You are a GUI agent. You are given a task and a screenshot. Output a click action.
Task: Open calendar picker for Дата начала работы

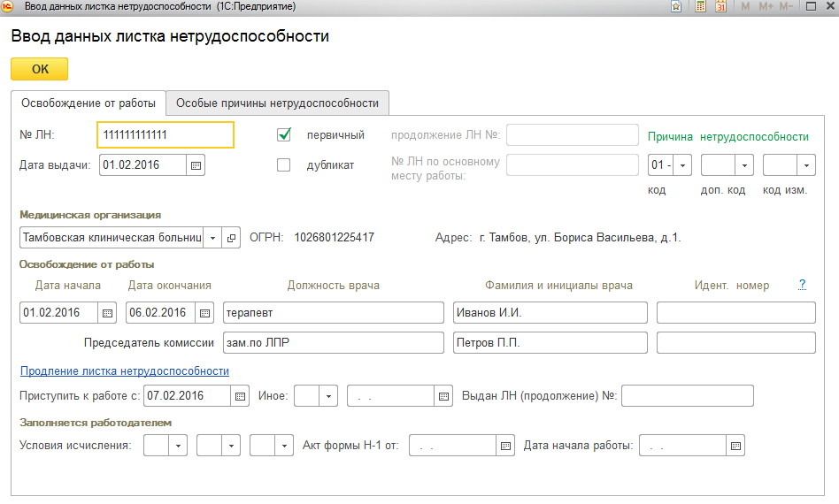(x=735, y=446)
